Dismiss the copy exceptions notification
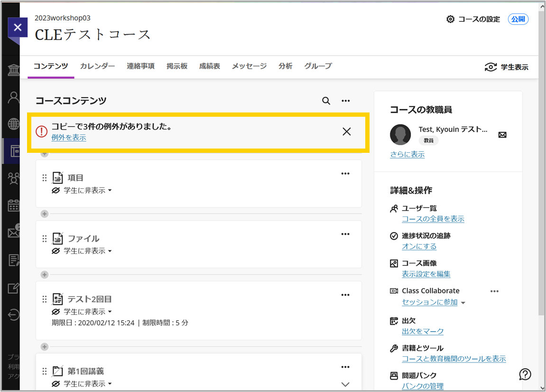 coord(346,132)
